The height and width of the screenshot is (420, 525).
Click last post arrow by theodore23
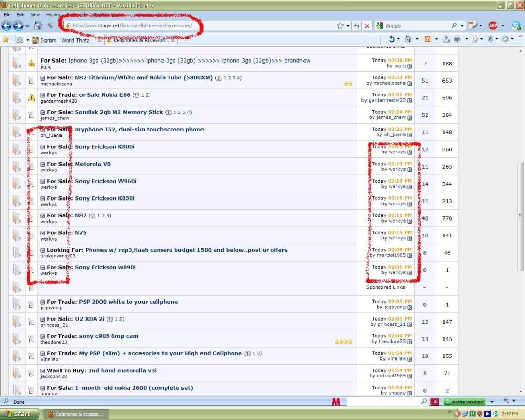(x=409, y=342)
